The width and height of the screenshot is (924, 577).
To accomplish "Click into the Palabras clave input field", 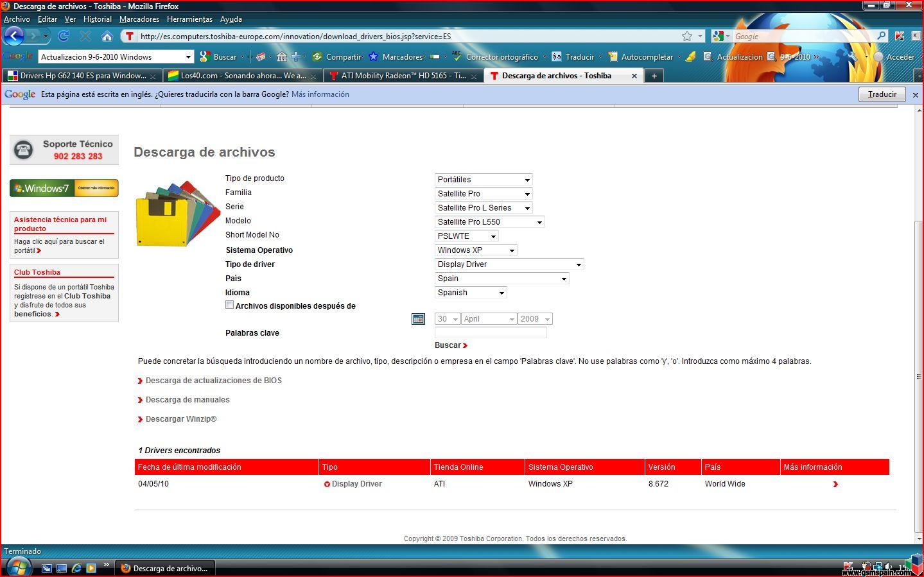I will (491, 332).
